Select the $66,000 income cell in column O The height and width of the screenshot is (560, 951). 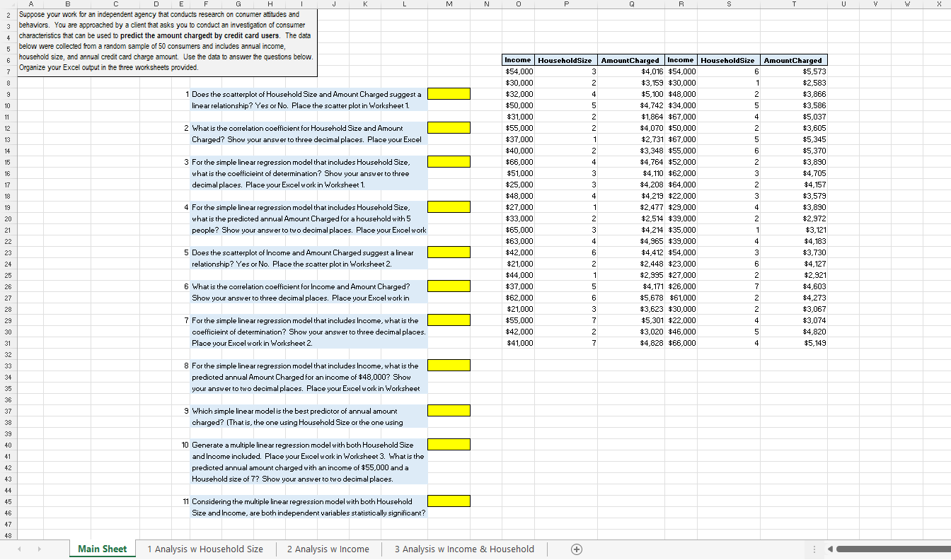[518, 162]
